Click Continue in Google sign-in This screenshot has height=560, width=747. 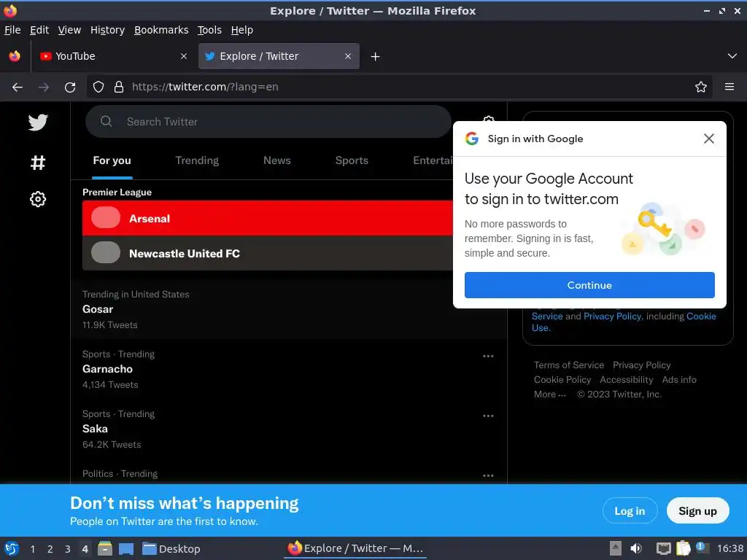point(589,285)
